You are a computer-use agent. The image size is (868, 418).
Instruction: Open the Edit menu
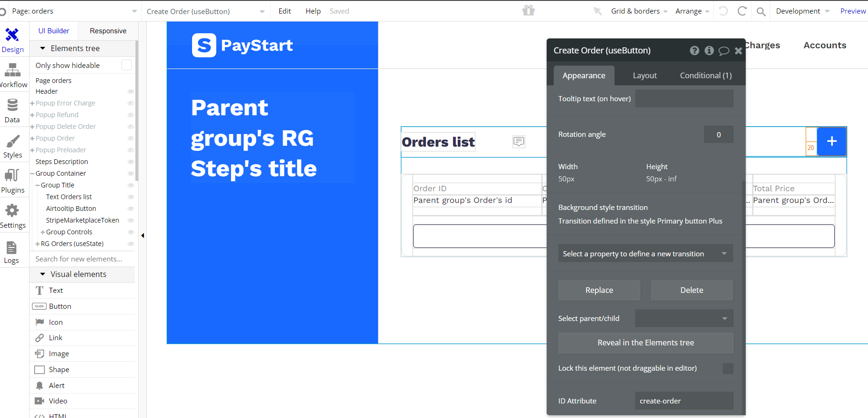285,11
